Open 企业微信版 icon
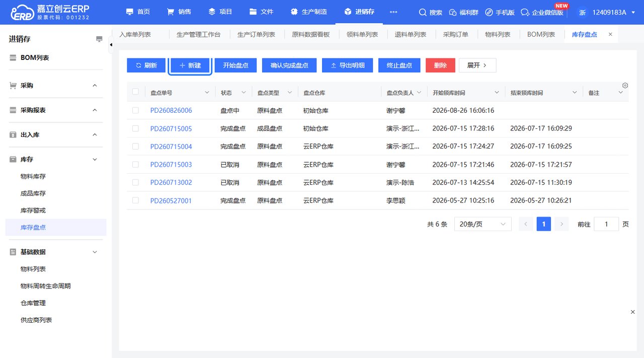 (525, 12)
